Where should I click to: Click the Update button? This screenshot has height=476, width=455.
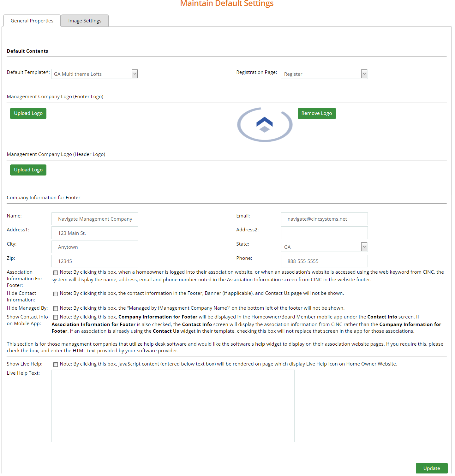tap(432, 468)
